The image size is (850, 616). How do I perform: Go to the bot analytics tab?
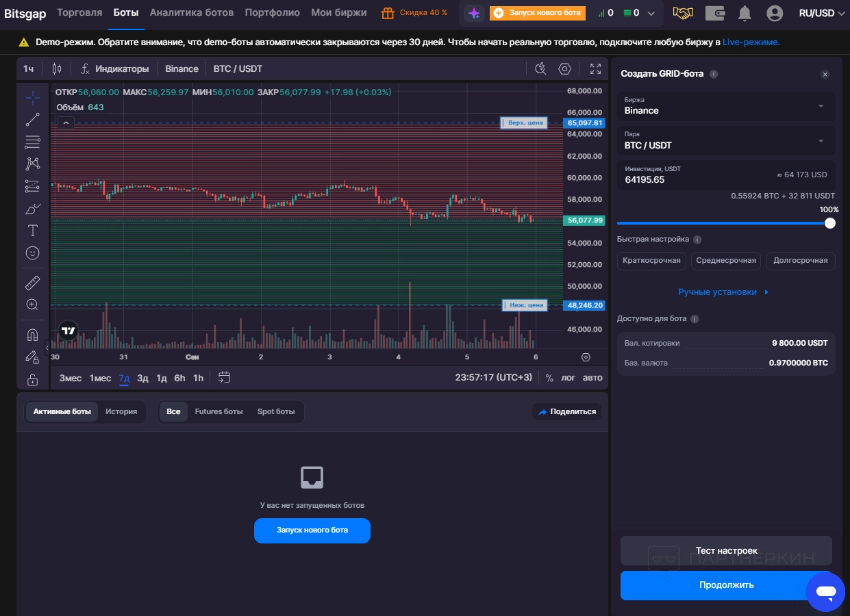pyautogui.click(x=191, y=13)
